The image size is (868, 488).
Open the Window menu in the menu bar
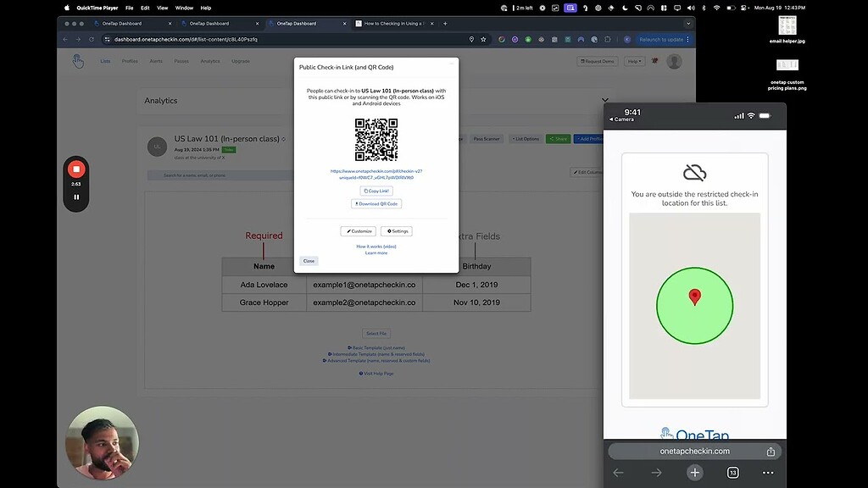tap(184, 7)
